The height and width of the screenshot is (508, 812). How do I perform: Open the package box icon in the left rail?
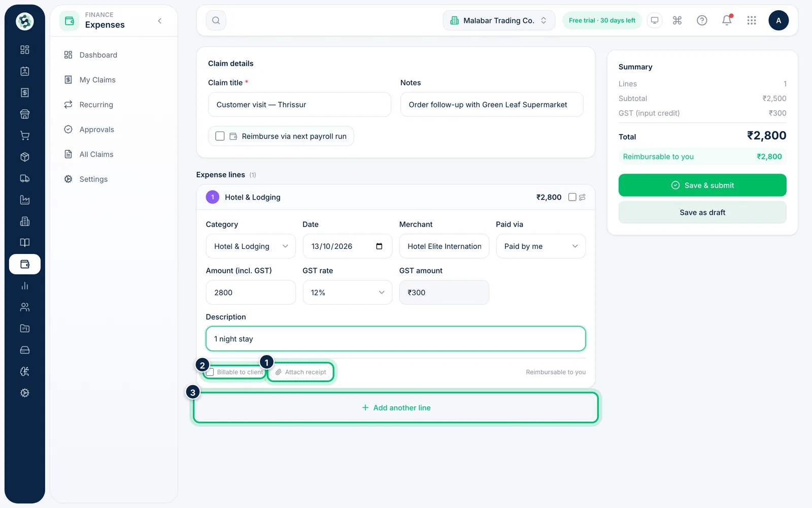pyautogui.click(x=24, y=157)
